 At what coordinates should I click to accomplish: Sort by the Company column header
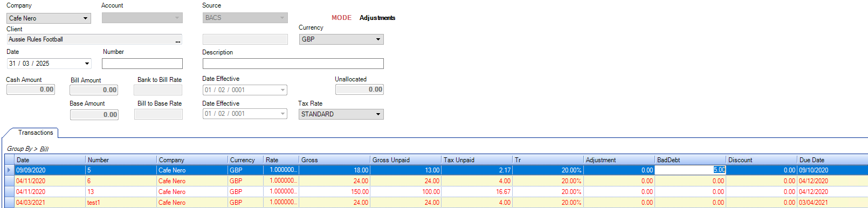click(x=192, y=160)
